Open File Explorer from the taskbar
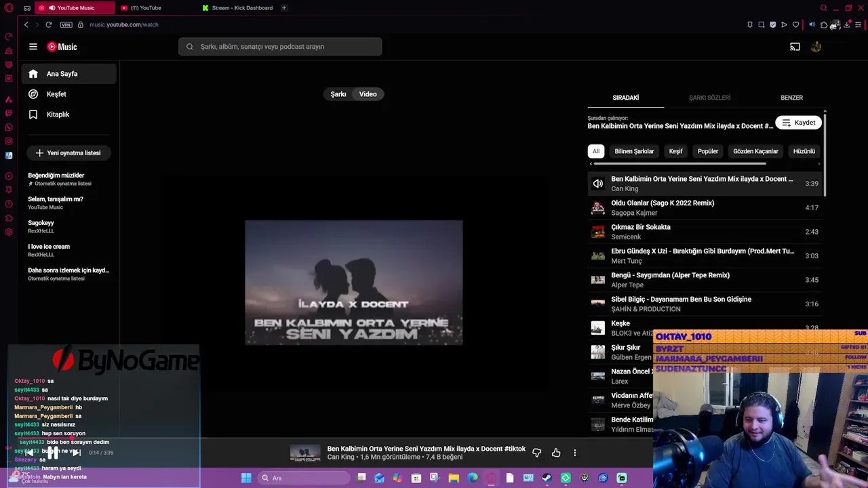The image size is (868, 488). (453, 478)
